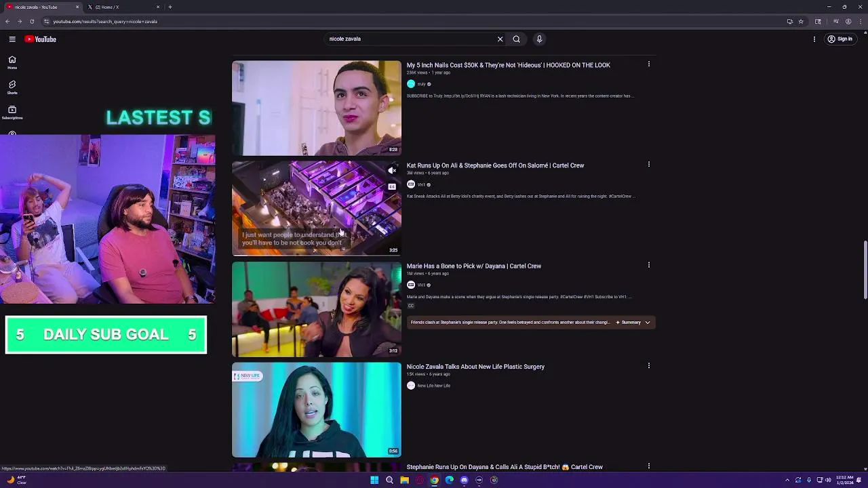Viewport: 868px width, 488px height.
Task: Click the Sign in button
Action: point(840,39)
